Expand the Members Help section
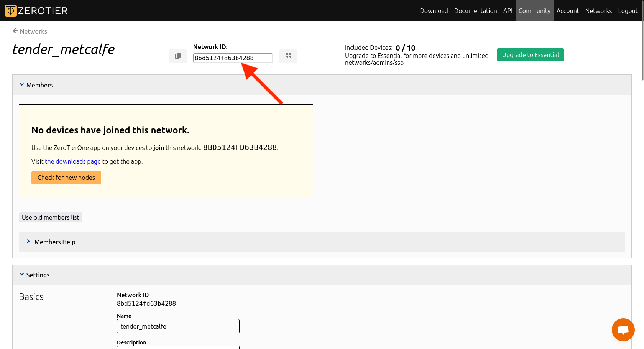The width and height of the screenshot is (644, 349). pos(28,242)
